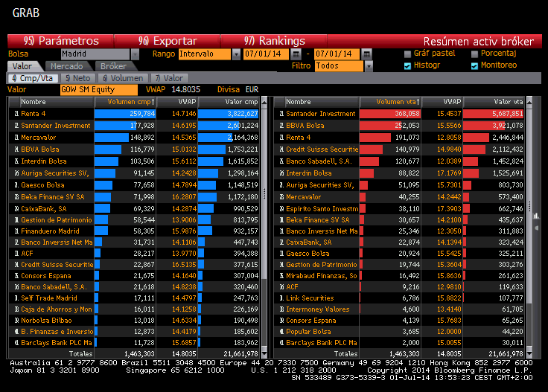
Task: Enable the Gráf pastel checkbox
Action: point(407,54)
